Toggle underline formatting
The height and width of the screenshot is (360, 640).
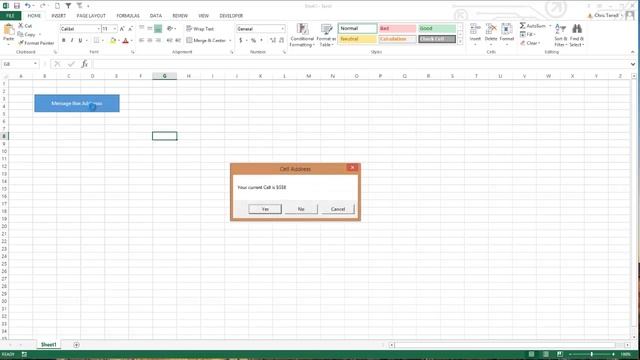point(80,40)
